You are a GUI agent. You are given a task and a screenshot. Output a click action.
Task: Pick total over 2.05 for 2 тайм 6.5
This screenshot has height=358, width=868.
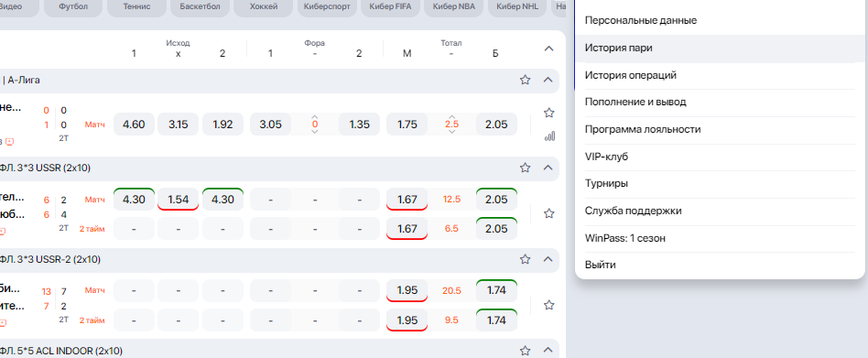[496, 229]
